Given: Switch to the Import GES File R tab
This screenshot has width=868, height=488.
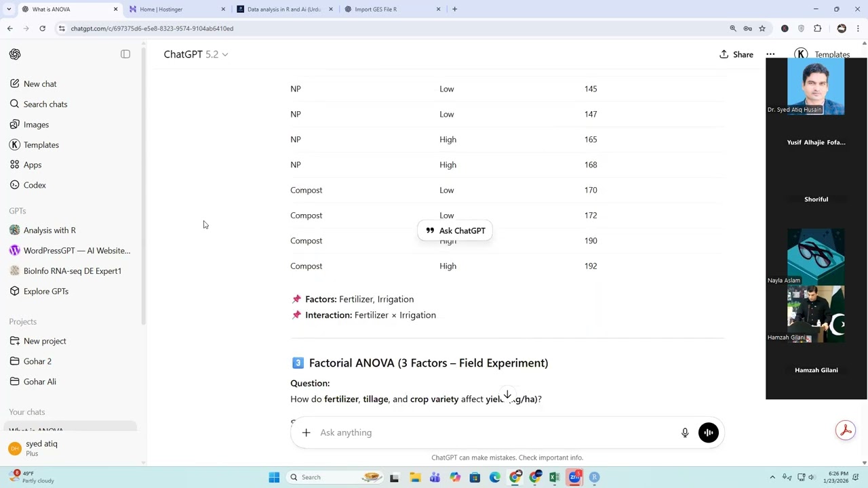Looking at the screenshot, I should [392, 9].
